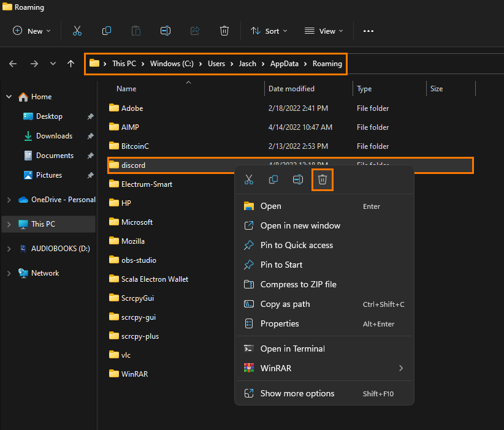The height and width of the screenshot is (430, 504).
Task: Go up one level with the up arrow
Action: tap(71, 64)
